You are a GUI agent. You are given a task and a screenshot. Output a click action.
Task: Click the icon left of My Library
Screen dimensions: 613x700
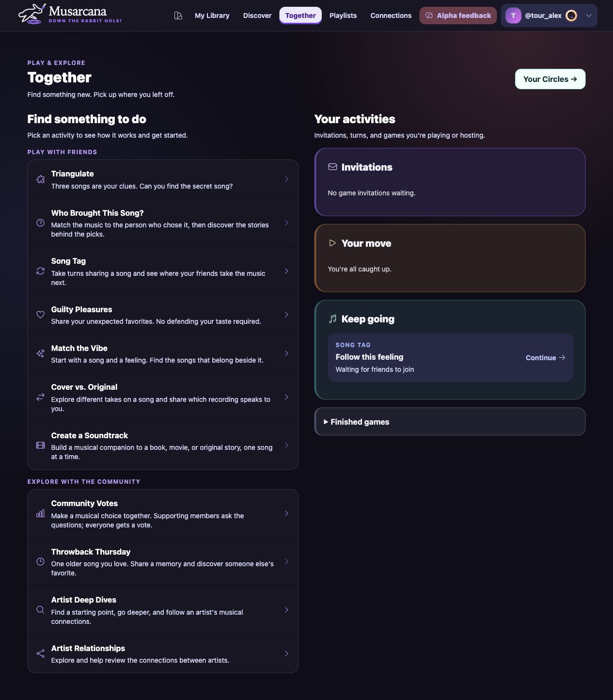tap(178, 16)
